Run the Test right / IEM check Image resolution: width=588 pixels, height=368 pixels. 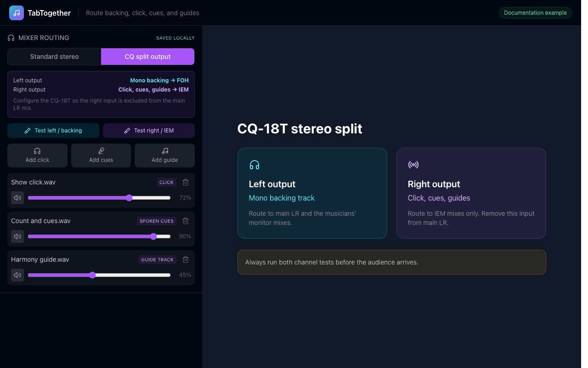(x=149, y=131)
